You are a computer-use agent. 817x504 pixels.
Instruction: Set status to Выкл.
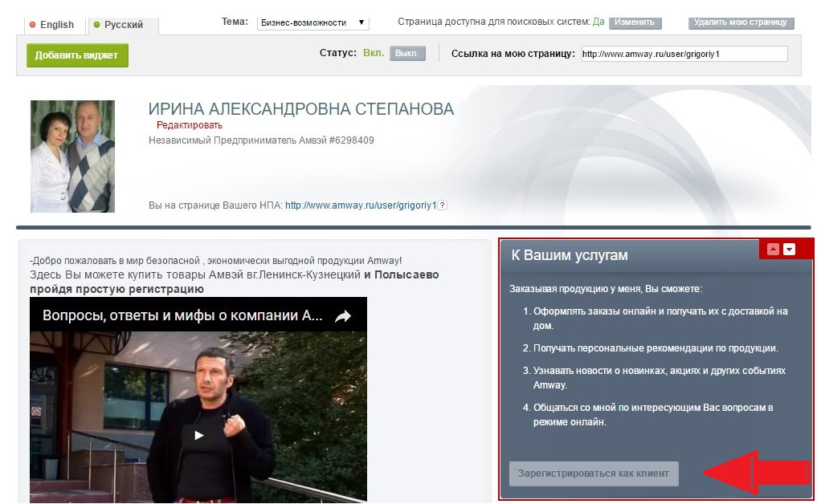tap(407, 53)
